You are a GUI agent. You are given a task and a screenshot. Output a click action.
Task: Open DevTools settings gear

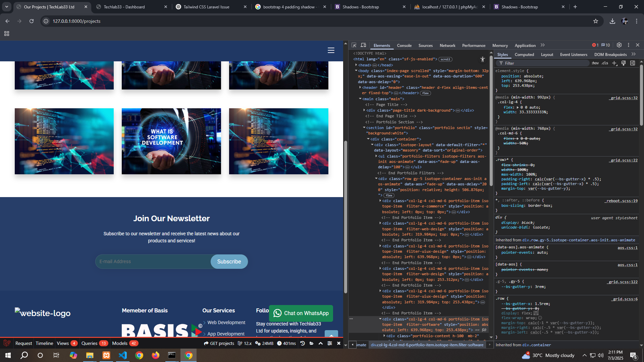619,45
